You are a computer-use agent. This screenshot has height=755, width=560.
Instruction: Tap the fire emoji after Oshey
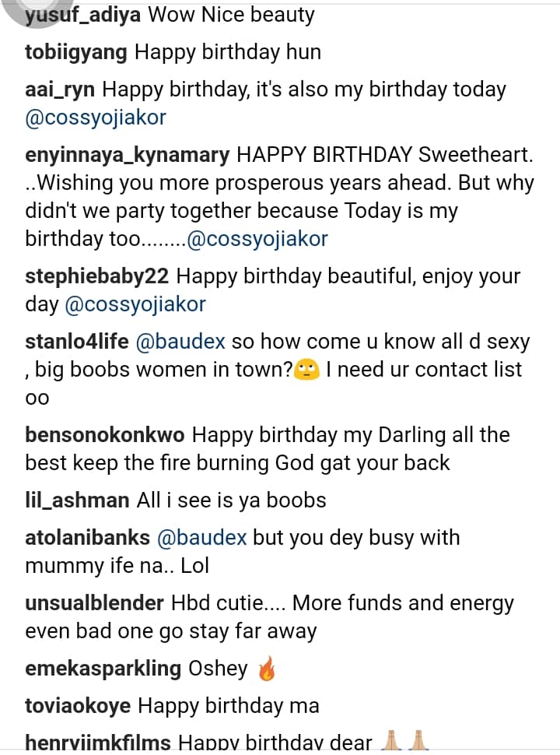(267, 668)
